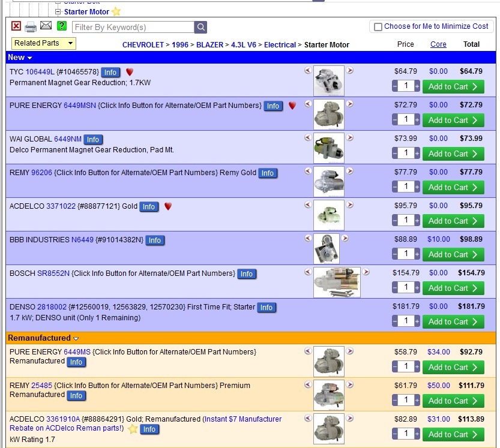
Task: Collapse the New parts section
Action: click(x=29, y=58)
